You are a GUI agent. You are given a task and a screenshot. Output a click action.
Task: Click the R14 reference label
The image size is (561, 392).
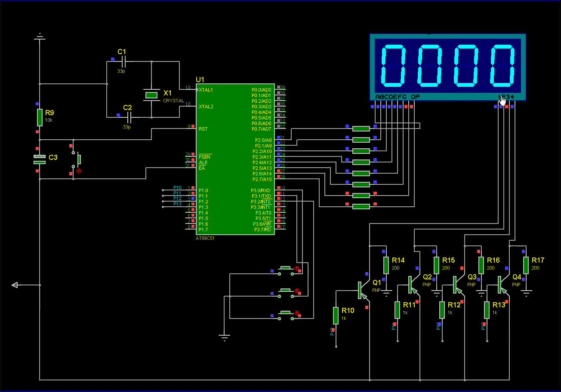398,260
